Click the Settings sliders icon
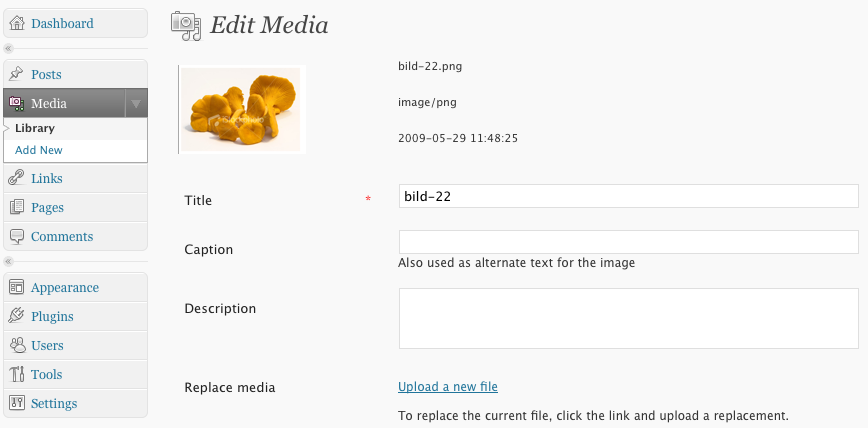 tap(17, 403)
